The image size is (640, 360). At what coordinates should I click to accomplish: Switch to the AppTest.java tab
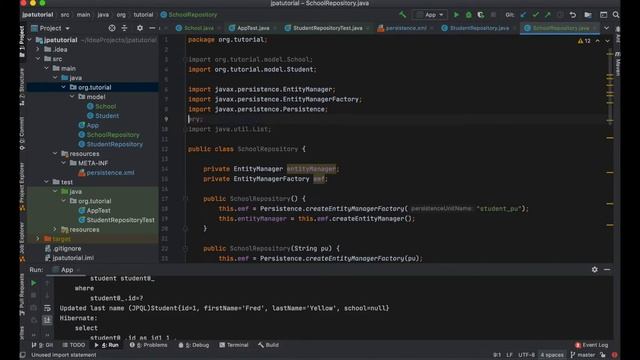click(x=249, y=28)
